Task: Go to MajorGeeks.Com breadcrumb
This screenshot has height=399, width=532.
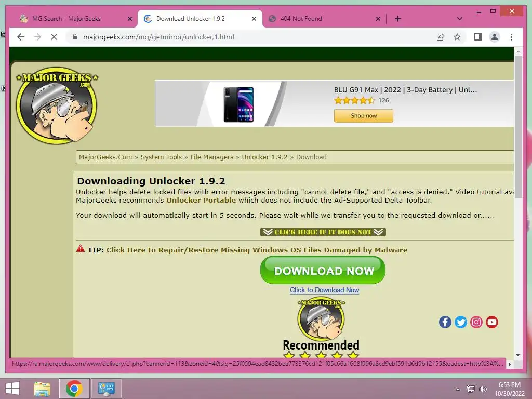Action: pos(105,157)
